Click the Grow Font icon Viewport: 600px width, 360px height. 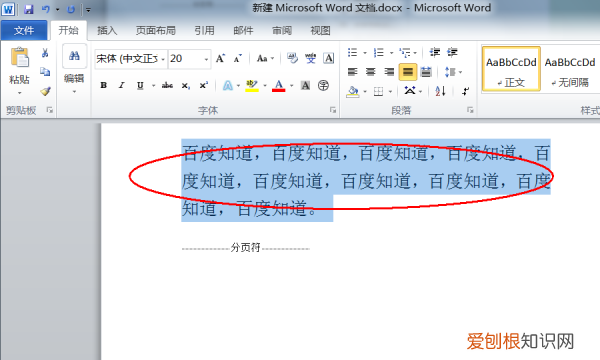[220, 59]
